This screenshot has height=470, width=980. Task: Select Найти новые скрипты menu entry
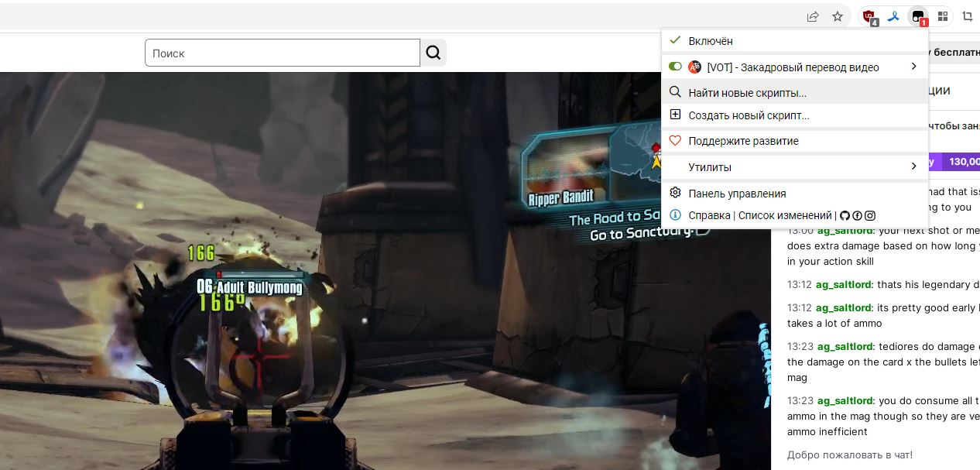(747, 93)
